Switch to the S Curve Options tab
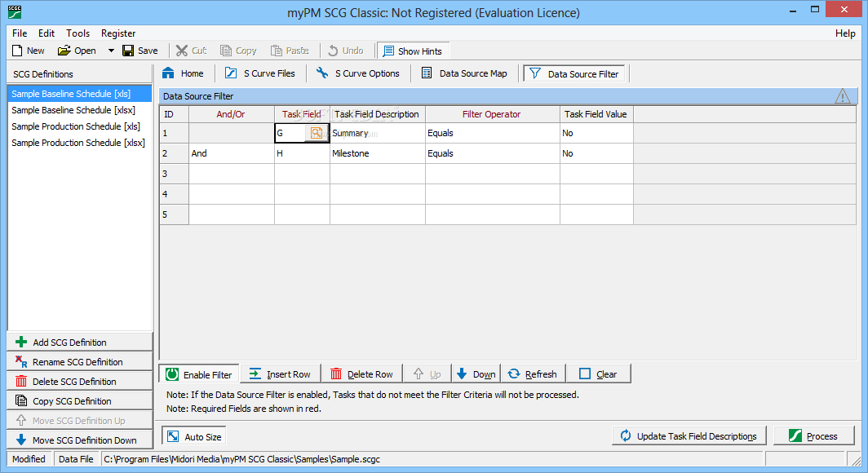The image size is (868, 473). [x=357, y=73]
